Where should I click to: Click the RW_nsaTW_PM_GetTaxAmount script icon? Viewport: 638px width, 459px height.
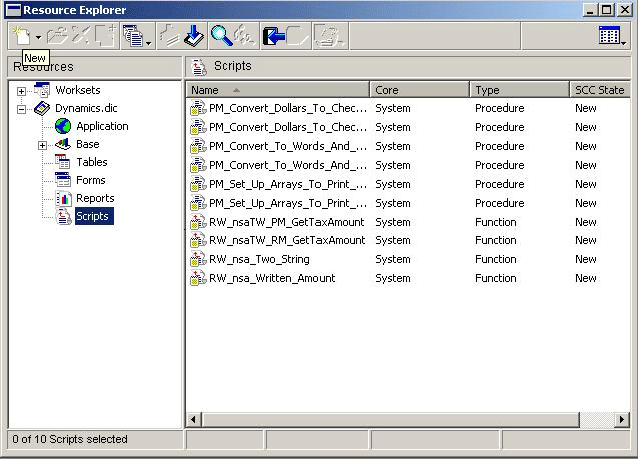coord(198,222)
